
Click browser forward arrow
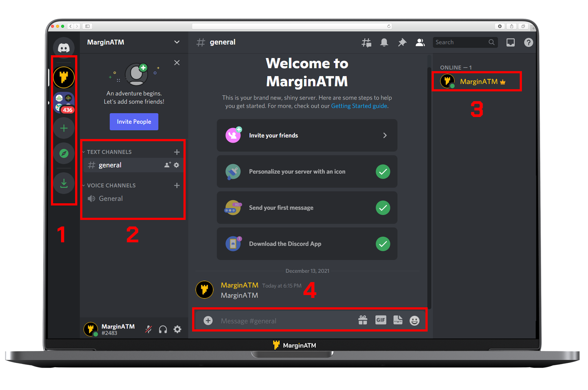click(77, 26)
